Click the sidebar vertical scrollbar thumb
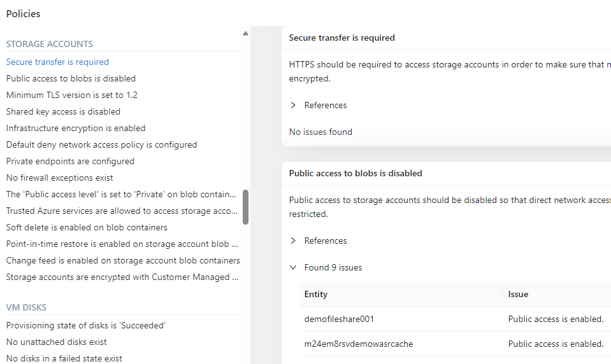The image size is (611, 364). click(245, 207)
